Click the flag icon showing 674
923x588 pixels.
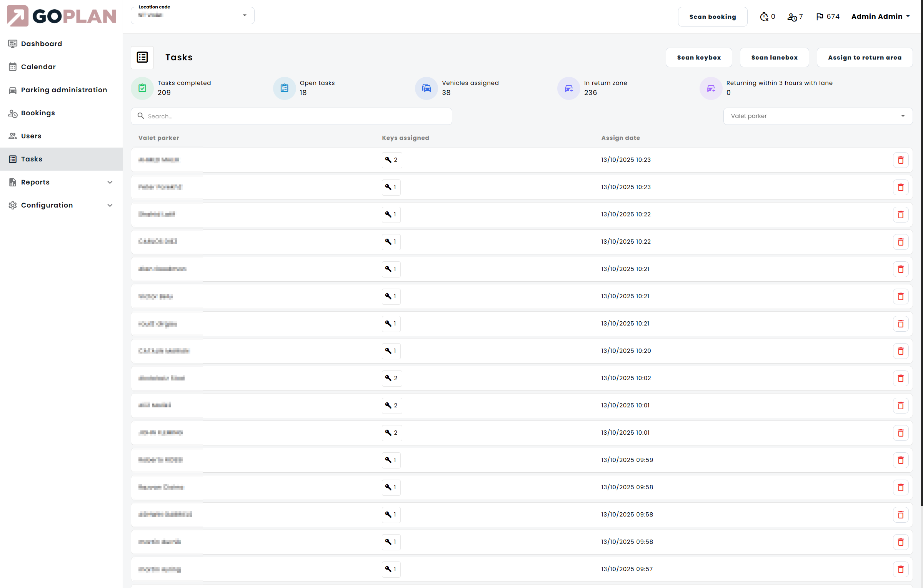click(x=820, y=17)
